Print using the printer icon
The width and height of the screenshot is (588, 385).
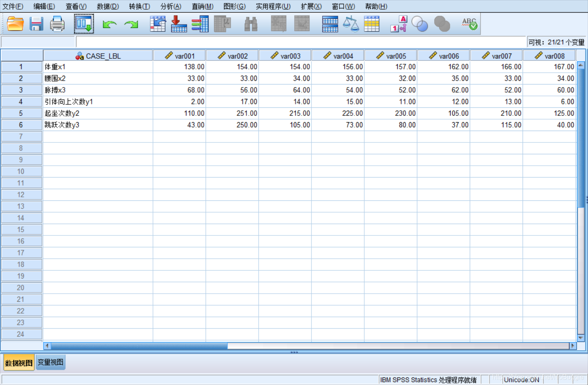coord(57,24)
